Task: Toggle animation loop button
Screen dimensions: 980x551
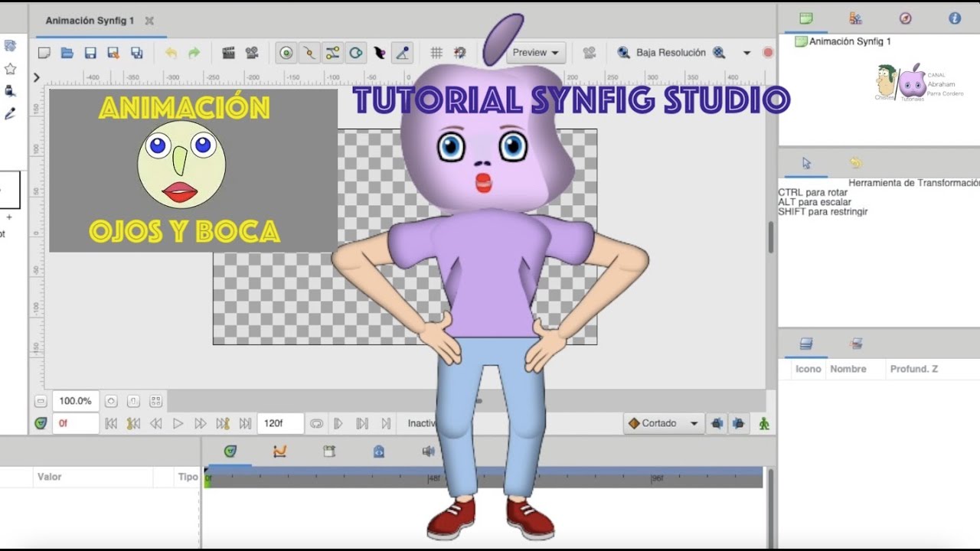Action: [x=316, y=423]
